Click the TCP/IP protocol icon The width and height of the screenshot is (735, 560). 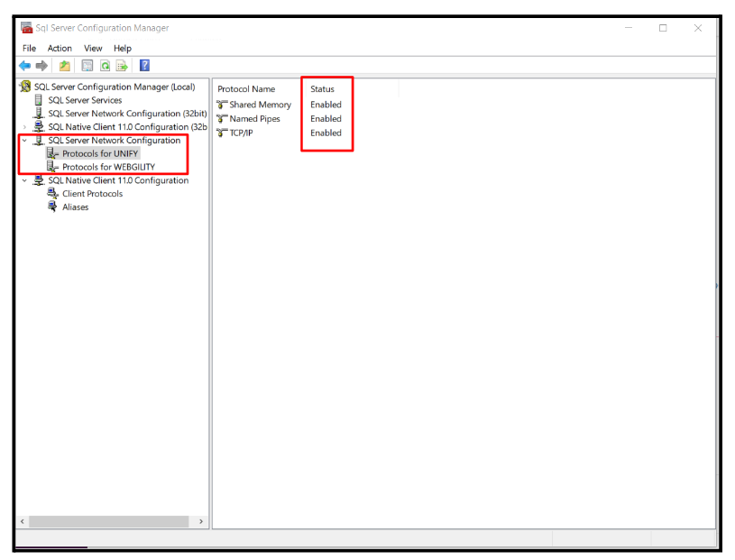click(x=221, y=133)
